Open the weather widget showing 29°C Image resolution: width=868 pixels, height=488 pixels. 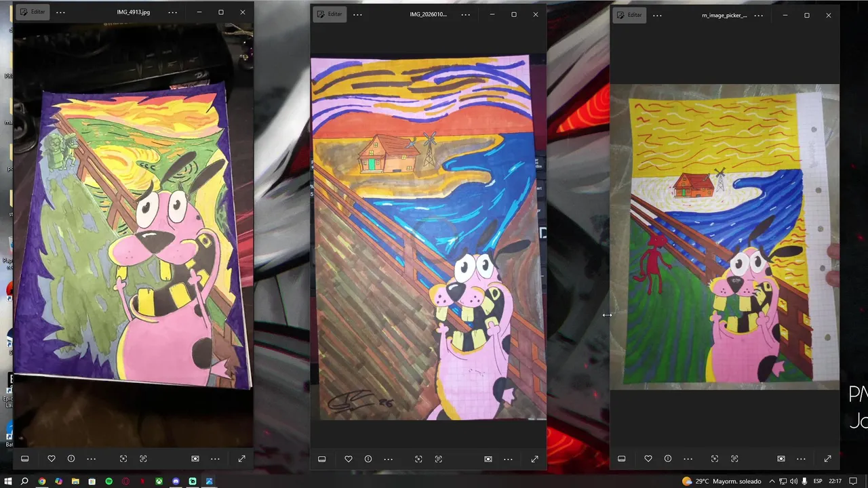tap(722, 481)
